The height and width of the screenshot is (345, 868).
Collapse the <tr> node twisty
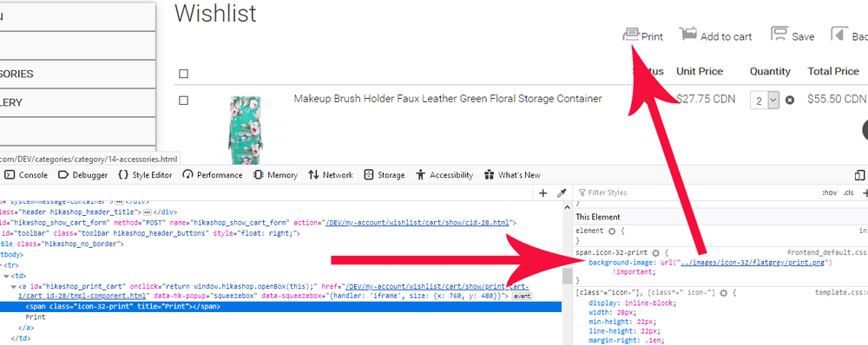0,265
